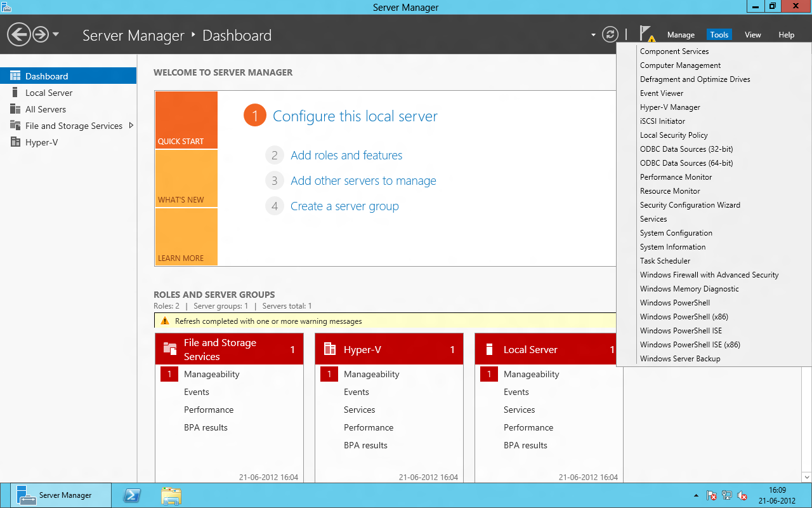The width and height of the screenshot is (812, 508).
Task: Choose Local Security Policy from Tools menu
Action: pyautogui.click(x=674, y=135)
